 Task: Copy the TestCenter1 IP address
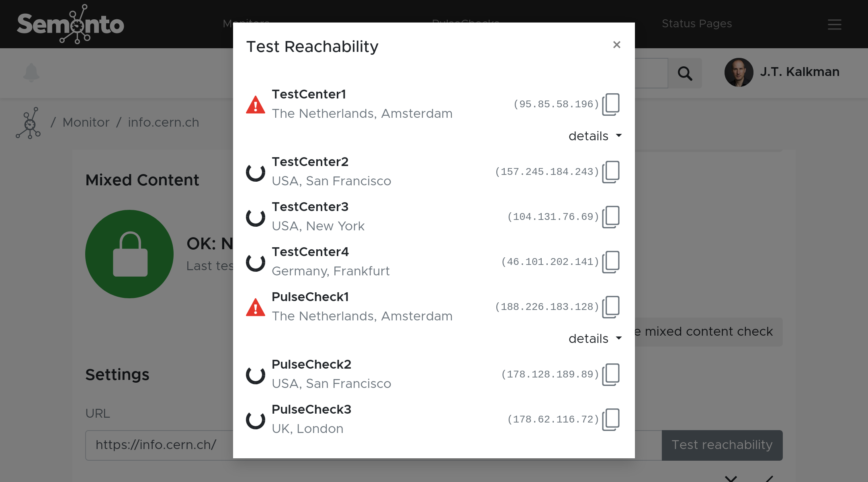pos(611,104)
